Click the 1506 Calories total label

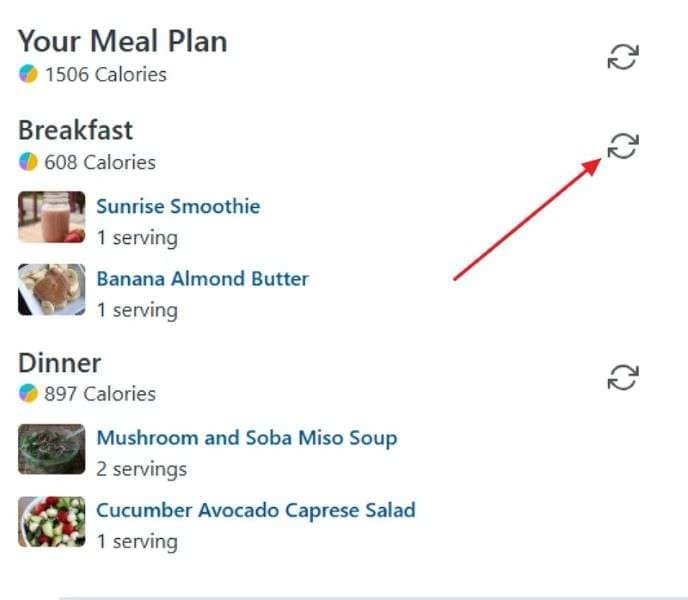tap(105, 75)
